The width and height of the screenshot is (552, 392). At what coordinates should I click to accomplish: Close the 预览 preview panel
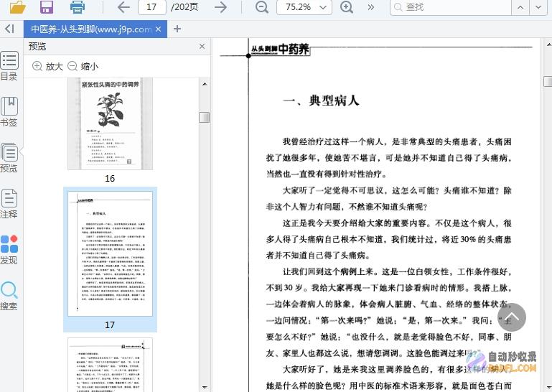202,46
